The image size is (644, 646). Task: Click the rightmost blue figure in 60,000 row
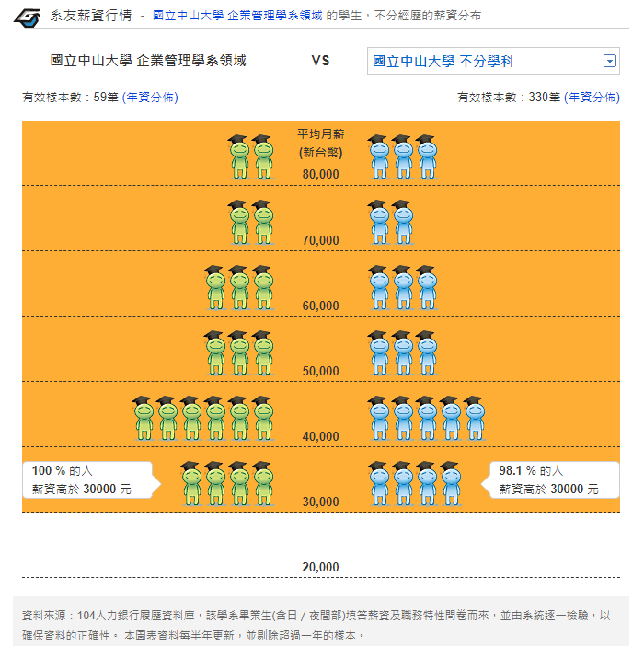click(x=427, y=287)
